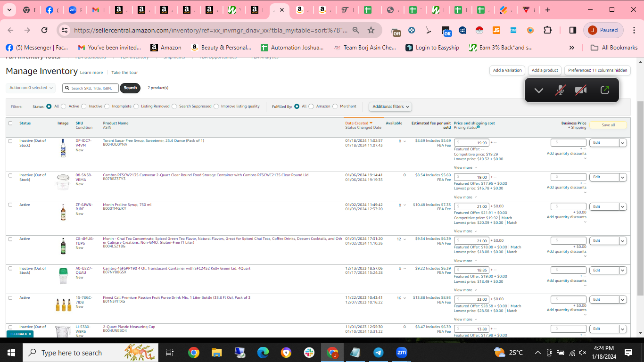Expand the floating meeting bar chevron
The image size is (644, 362).
[x=538, y=90]
